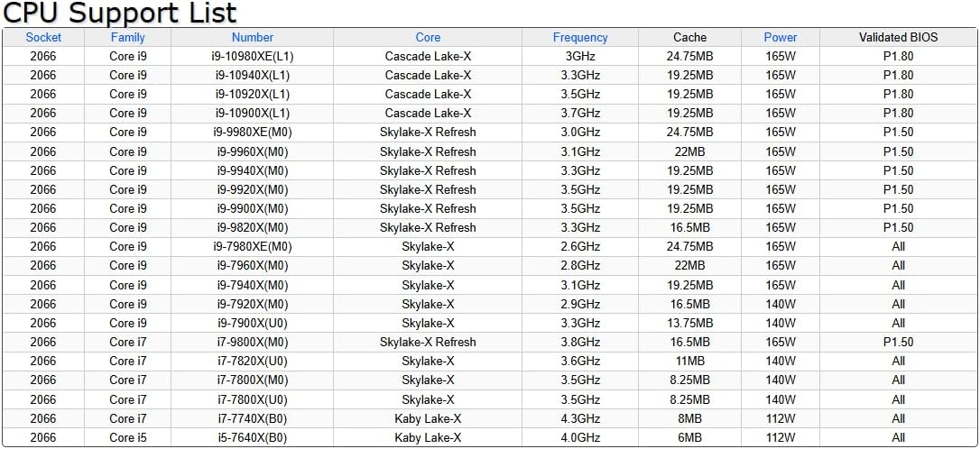Select the i9-10980XE(L1) processor cell
This screenshot has height=449, width=980.
pos(253,56)
